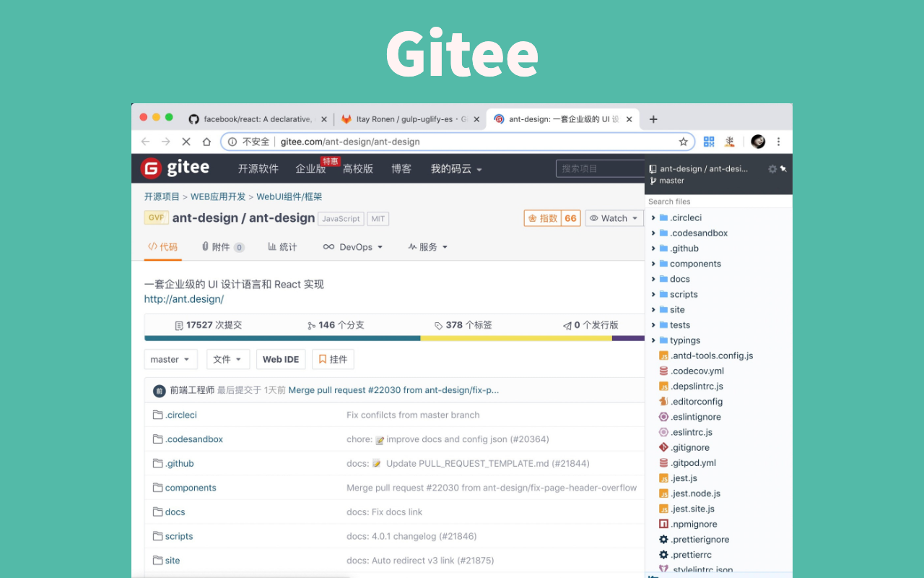This screenshot has height=578, width=924.
Task: Expand .github folder in sidebar tree
Action: click(x=653, y=249)
